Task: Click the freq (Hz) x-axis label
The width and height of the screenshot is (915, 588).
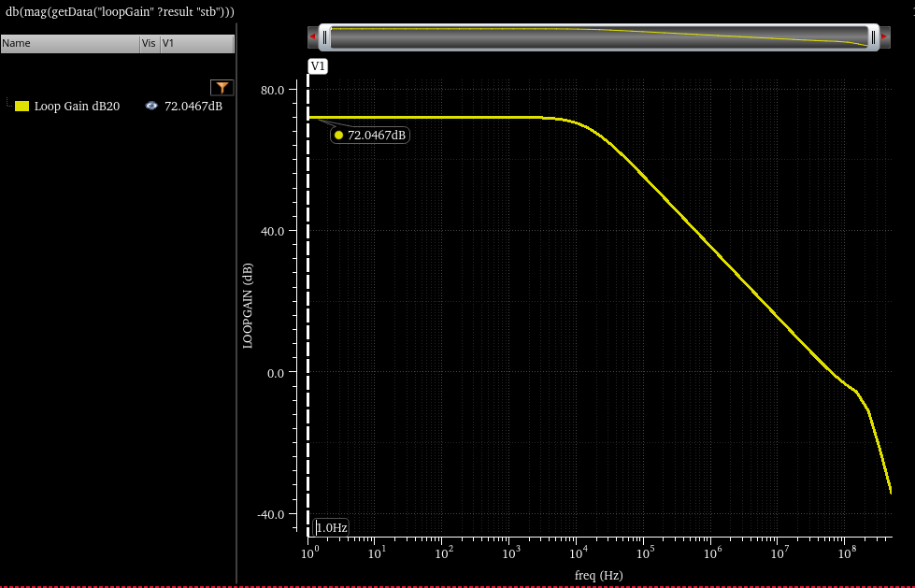Action: pyautogui.click(x=599, y=575)
